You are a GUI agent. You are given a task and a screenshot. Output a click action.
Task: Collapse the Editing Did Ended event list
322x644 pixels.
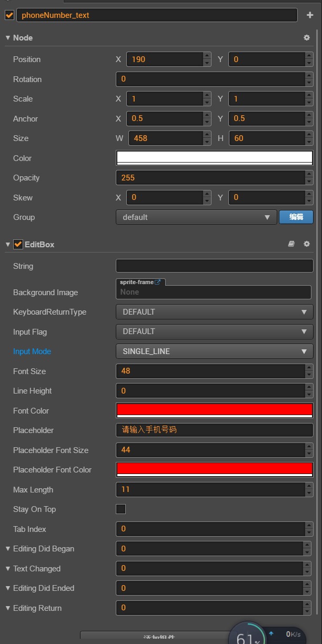8,588
